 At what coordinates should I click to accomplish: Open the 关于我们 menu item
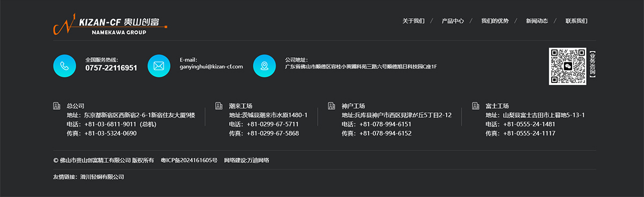413,21
